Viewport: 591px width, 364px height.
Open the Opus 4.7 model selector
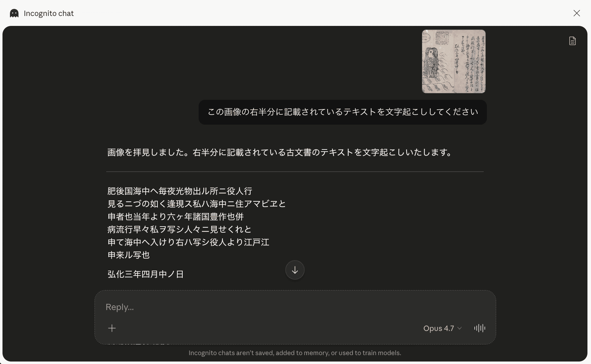(442, 328)
